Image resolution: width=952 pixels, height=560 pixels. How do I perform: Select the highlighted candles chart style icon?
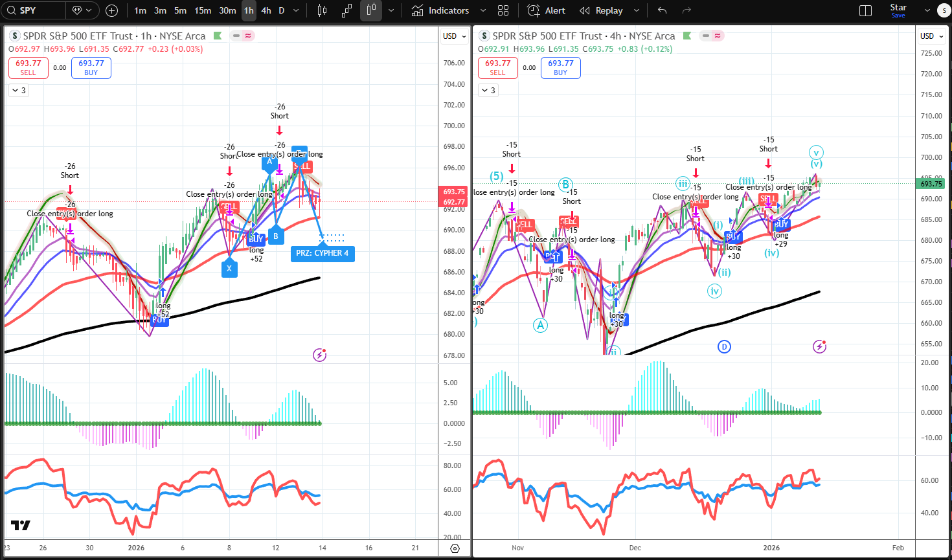coord(371,10)
